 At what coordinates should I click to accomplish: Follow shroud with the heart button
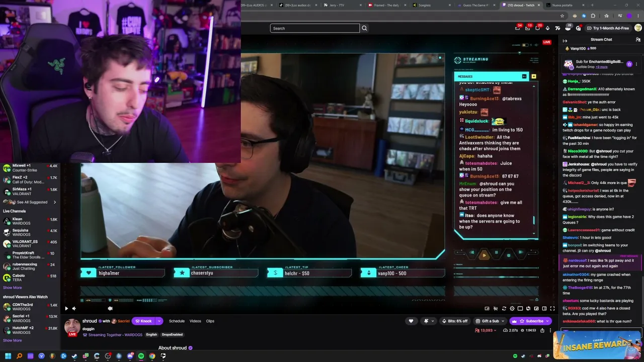[411, 321]
